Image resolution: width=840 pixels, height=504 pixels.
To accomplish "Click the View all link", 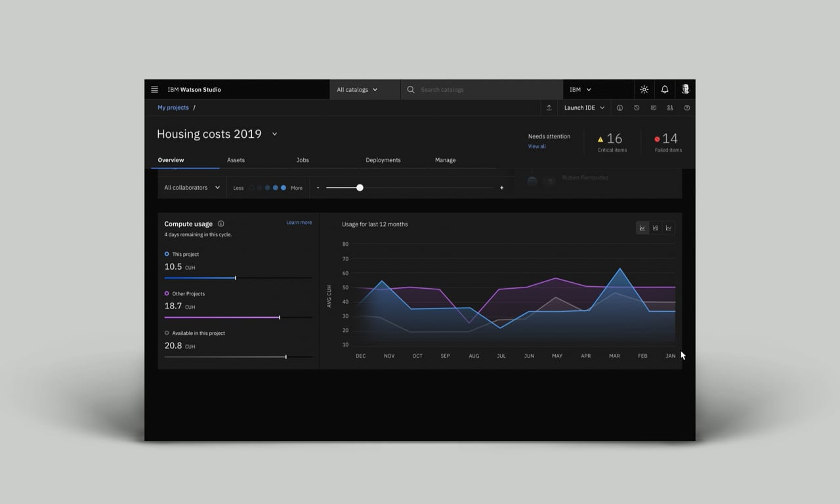I will (537, 146).
